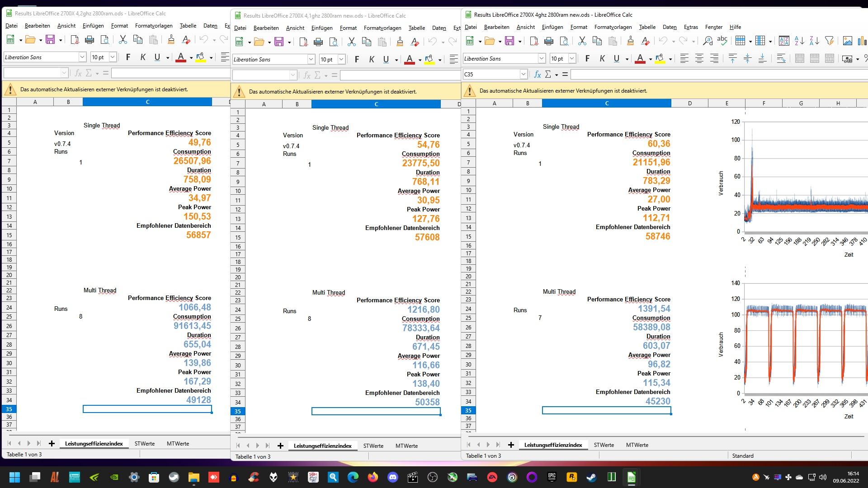Copy selection in right window toolbar
868x488 pixels.
pyautogui.click(x=597, y=41)
